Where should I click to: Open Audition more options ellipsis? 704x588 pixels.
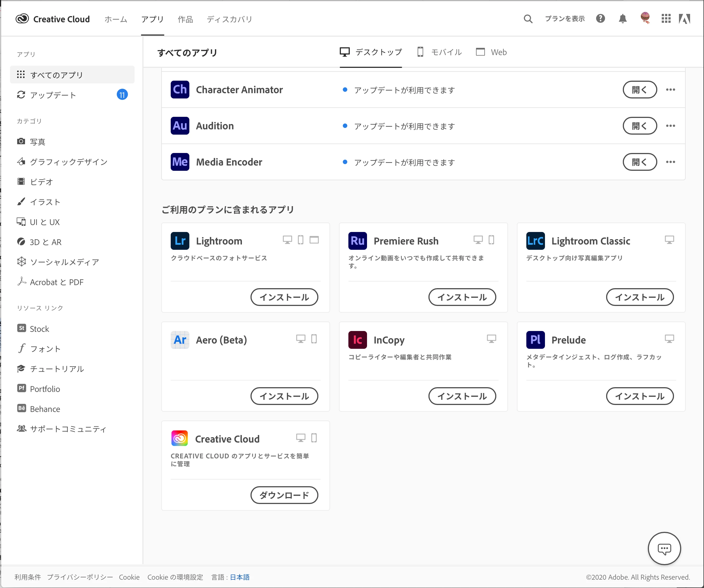[670, 126]
